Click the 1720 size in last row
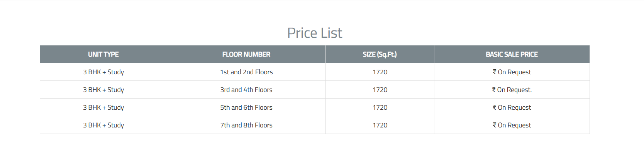Image resolution: width=644 pixels, height=154 pixels. point(380,125)
